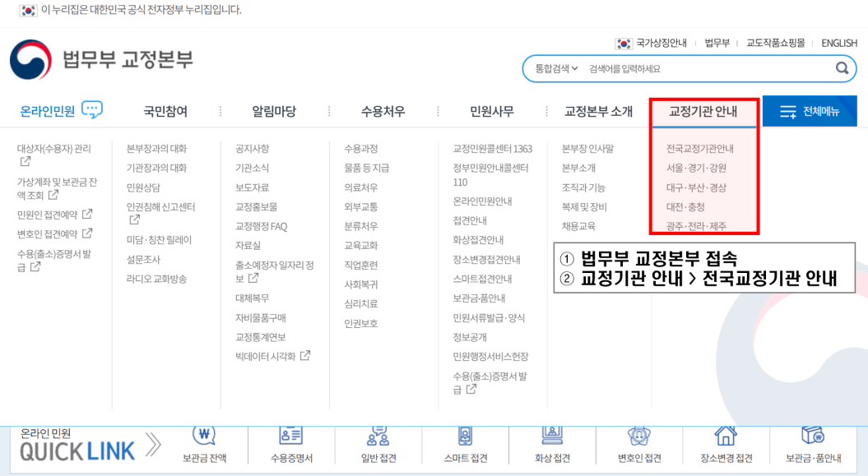Open the 전체메뉴 button
The width and height of the screenshot is (868, 476).
(x=810, y=111)
